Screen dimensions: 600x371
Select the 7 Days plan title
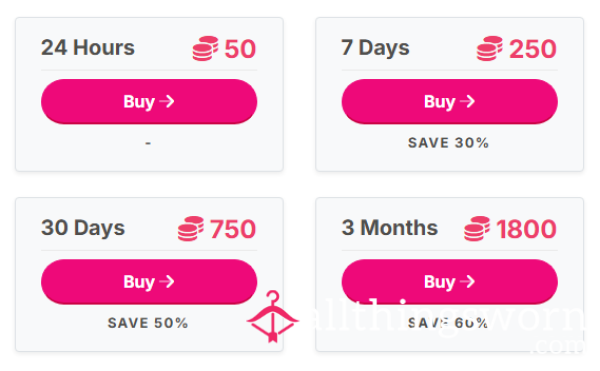pos(375,48)
